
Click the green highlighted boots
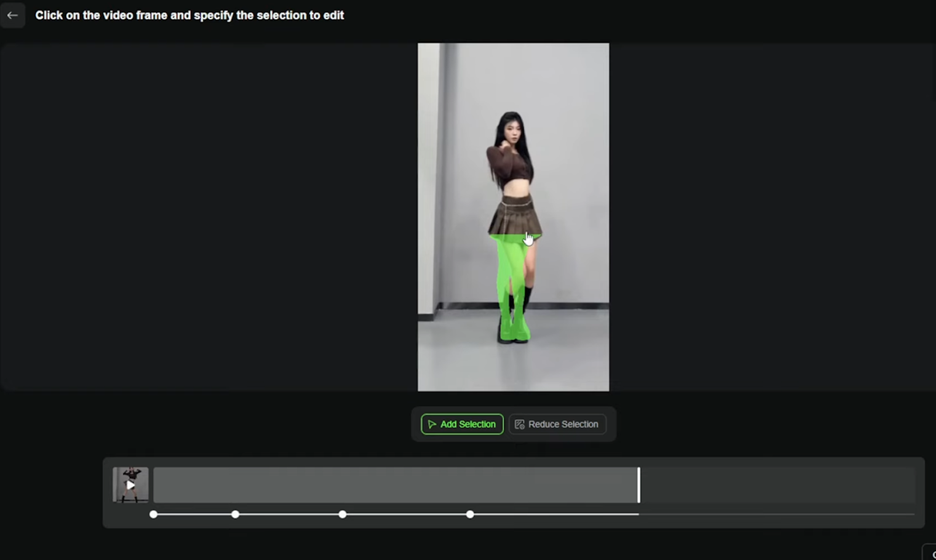[514, 324]
